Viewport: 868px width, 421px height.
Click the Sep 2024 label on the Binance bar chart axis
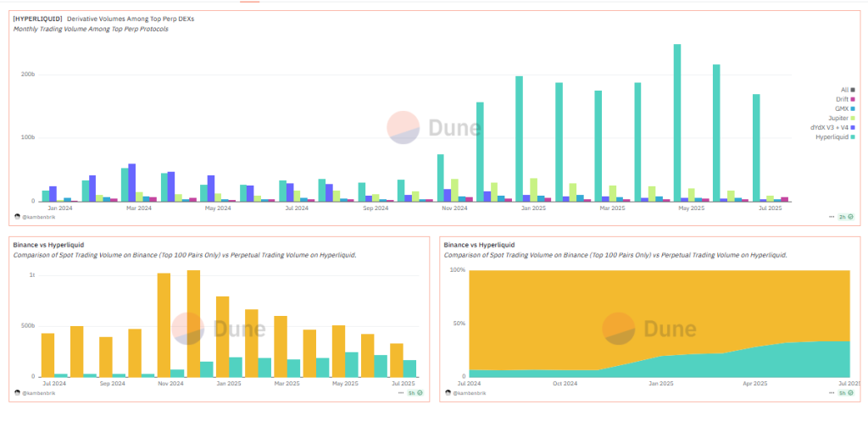pos(113,383)
